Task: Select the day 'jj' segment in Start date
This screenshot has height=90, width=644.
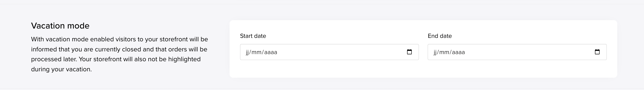Action: pos(247,52)
